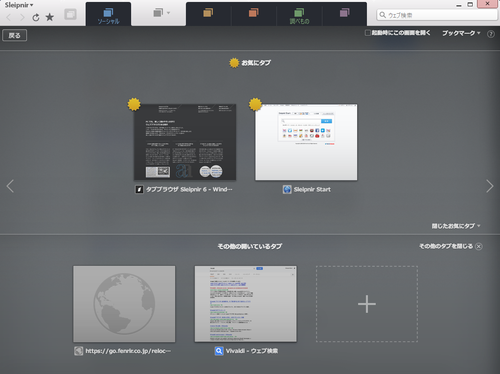Screen dimensions: 500x374
Task: Click the reload page icon
Action: point(36,17)
